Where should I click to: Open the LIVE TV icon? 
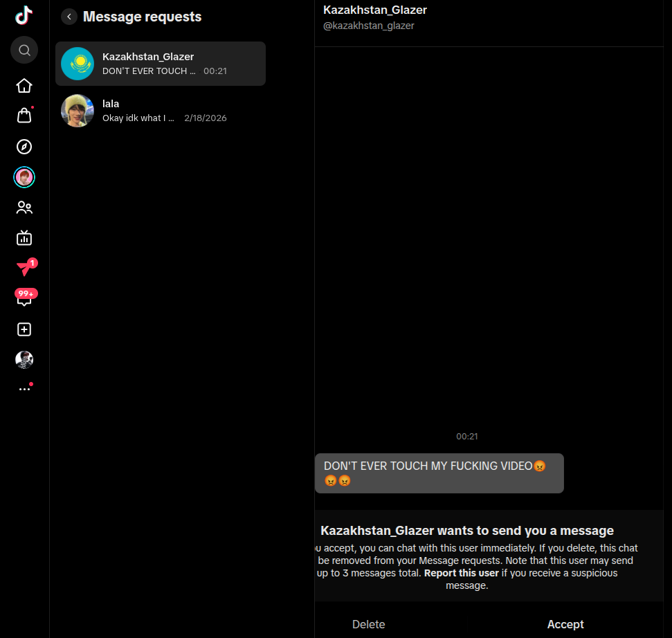tap(24, 238)
